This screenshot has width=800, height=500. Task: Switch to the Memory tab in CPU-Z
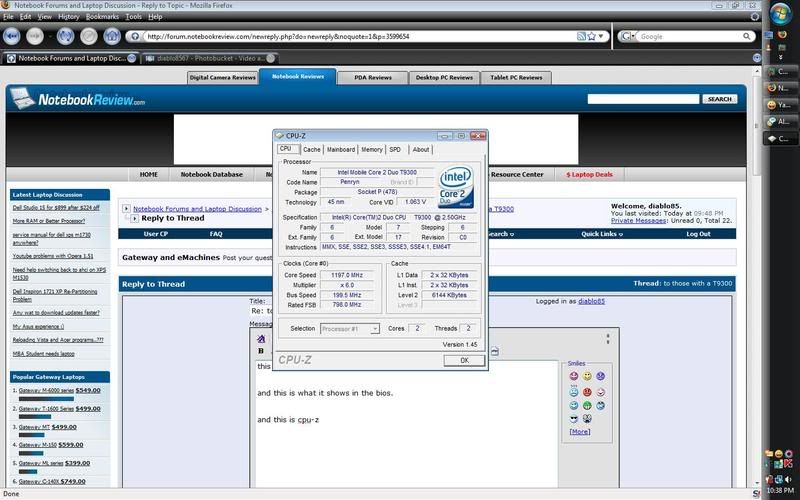[371, 149]
